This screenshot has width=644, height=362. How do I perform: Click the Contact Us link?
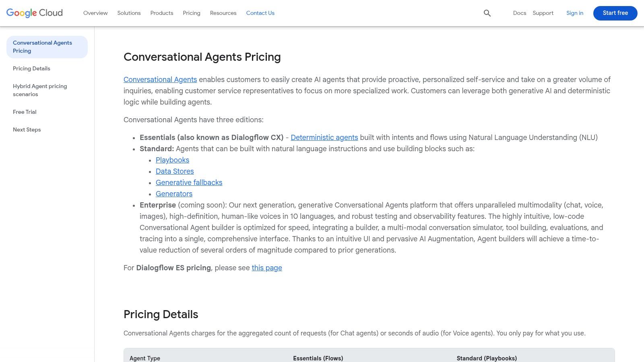(x=260, y=13)
